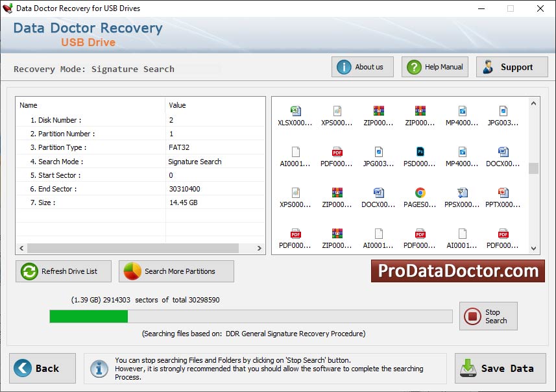Click the green search progress bar
The width and height of the screenshot is (556, 392).
tap(88, 316)
